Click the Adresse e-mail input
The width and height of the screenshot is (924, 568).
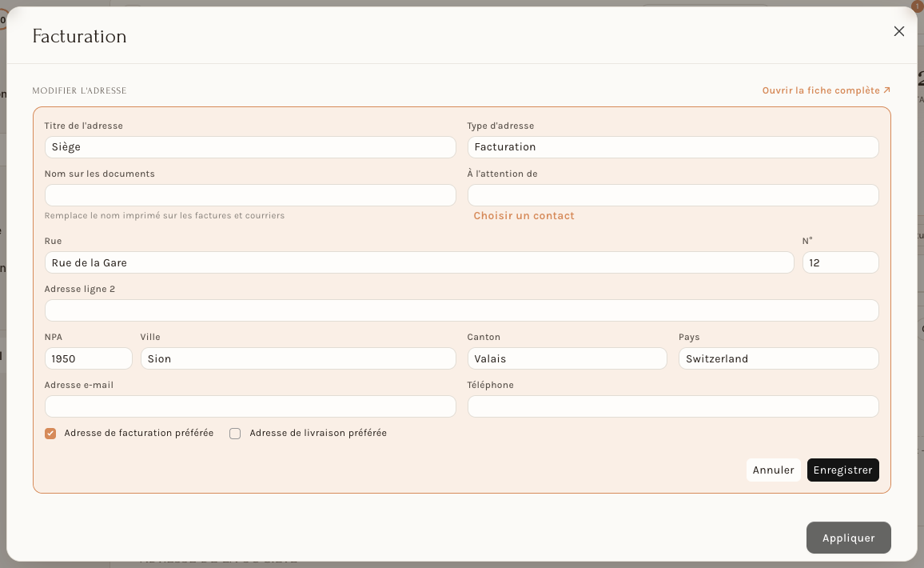click(250, 406)
